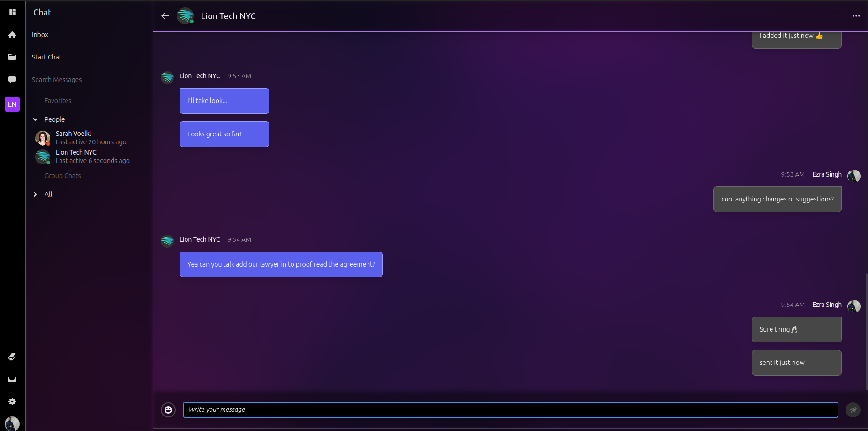Focus the Write your message input
The height and width of the screenshot is (431, 868).
510,410
